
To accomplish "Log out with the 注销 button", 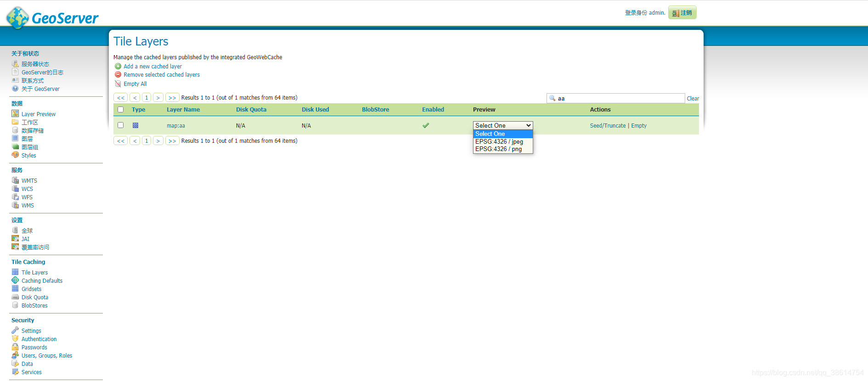I will pos(682,12).
